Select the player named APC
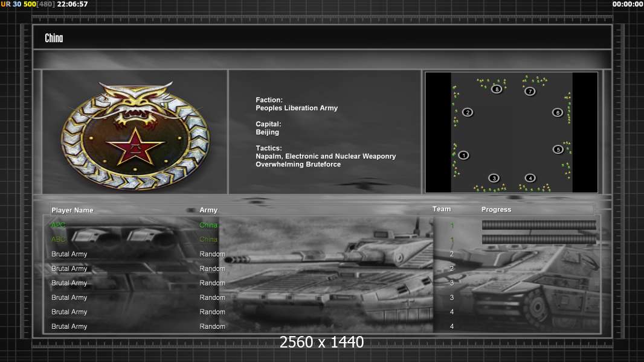This screenshot has height=362, width=644. 59,225
